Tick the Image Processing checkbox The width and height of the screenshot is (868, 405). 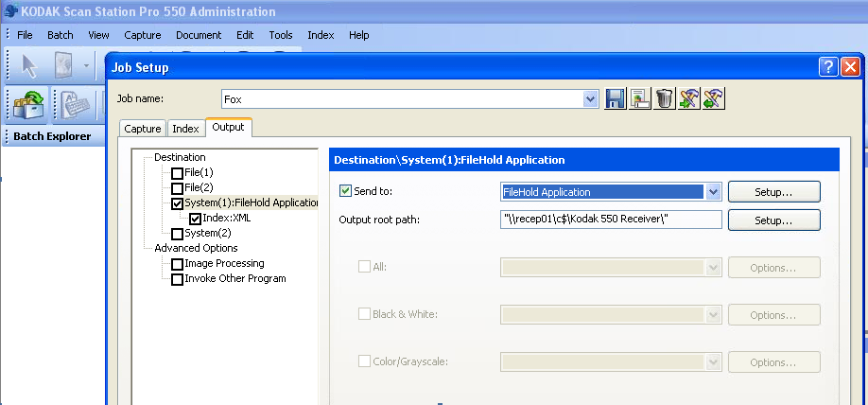click(x=178, y=264)
